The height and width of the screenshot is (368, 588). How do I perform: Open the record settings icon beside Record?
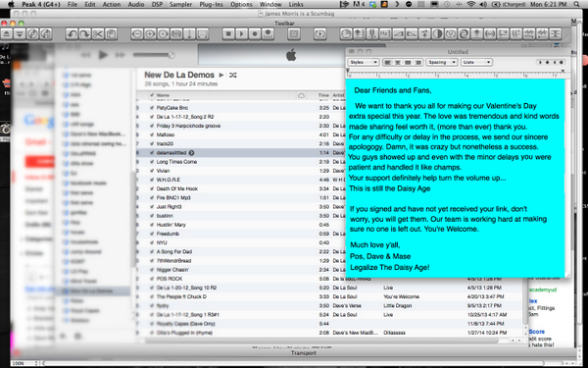pyautogui.click(x=268, y=34)
